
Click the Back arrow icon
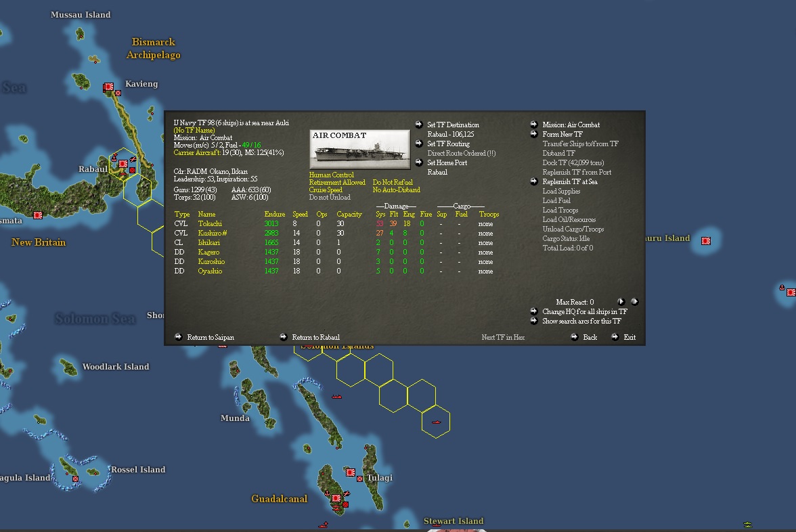click(x=575, y=336)
